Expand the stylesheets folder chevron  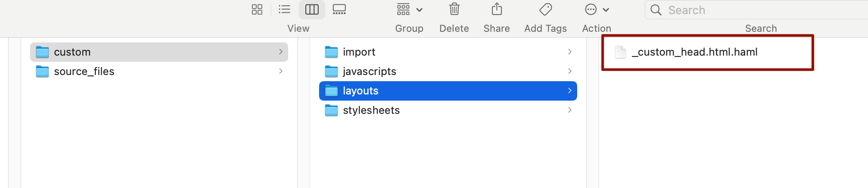coord(570,110)
